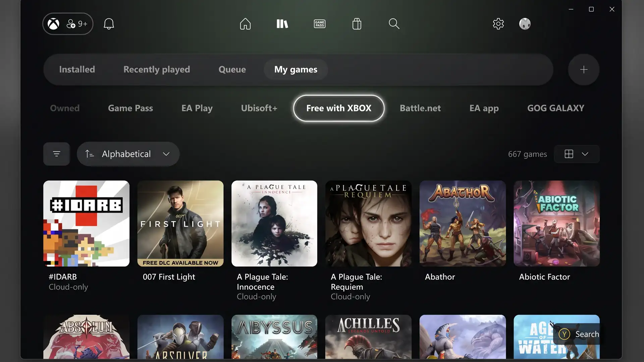Open A Plague Tale: Requiem tile
The width and height of the screenshot is (644, 362).
(368, 224)
